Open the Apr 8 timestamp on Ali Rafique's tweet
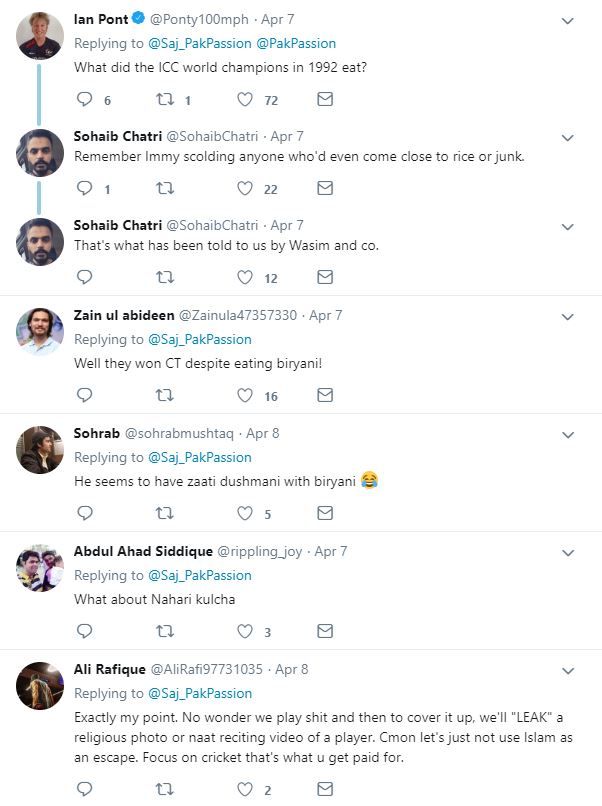The image size is (602, 806). pyautogui.click(x=291, y=669)
